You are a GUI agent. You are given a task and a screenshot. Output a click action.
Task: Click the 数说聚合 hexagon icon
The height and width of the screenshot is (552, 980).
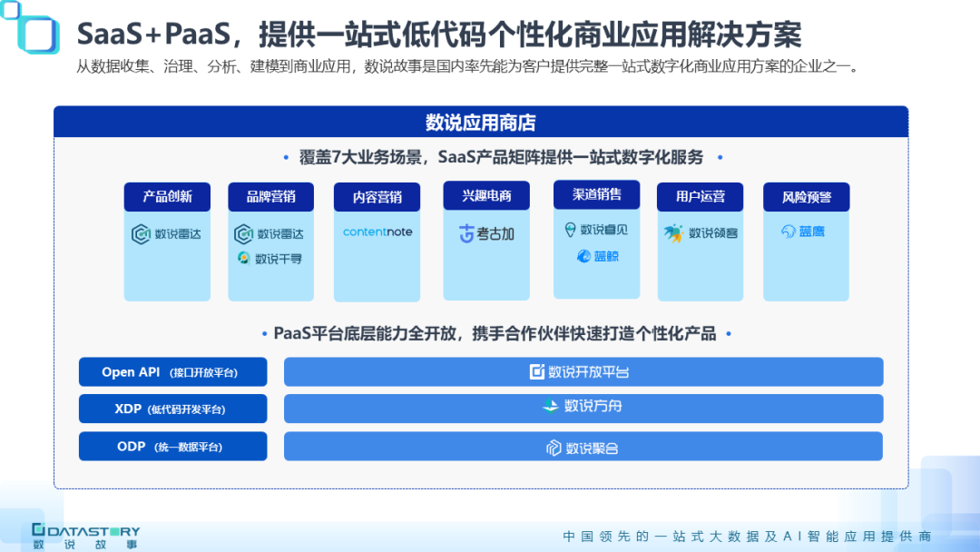pos(554,448)
